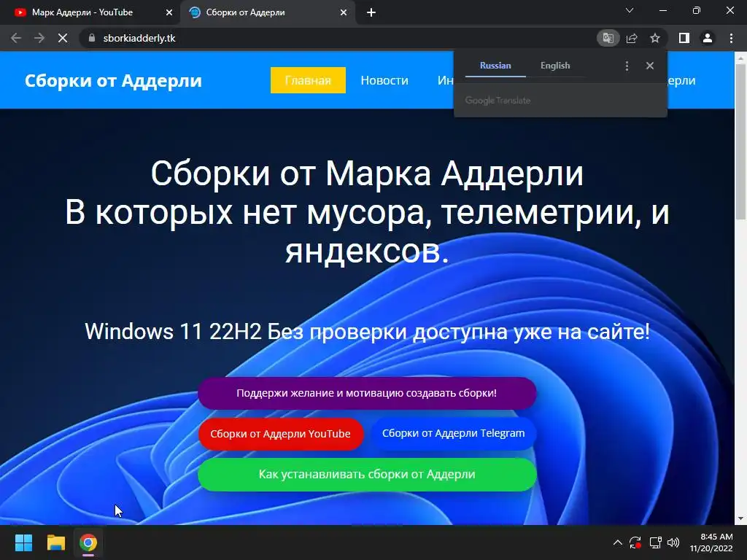Open File Explorer from taskbar

click(55, 542)
